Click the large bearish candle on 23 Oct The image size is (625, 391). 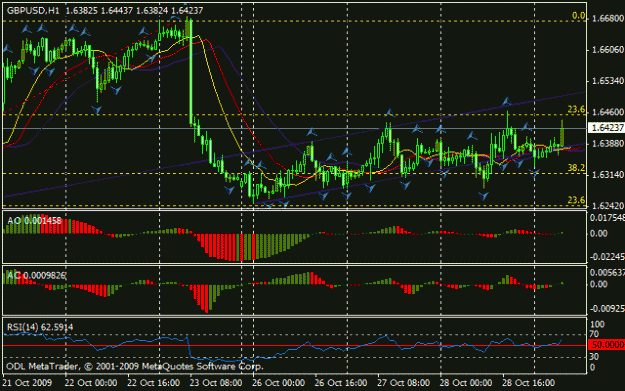tap(191, 72)
